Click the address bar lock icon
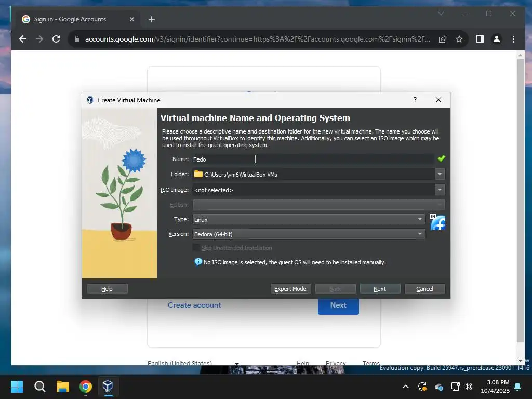Screen dimensions: 532x399 point(77,39)
